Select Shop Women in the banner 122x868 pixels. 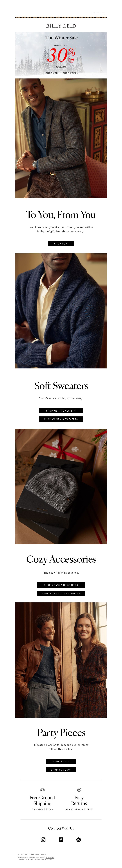71,73
